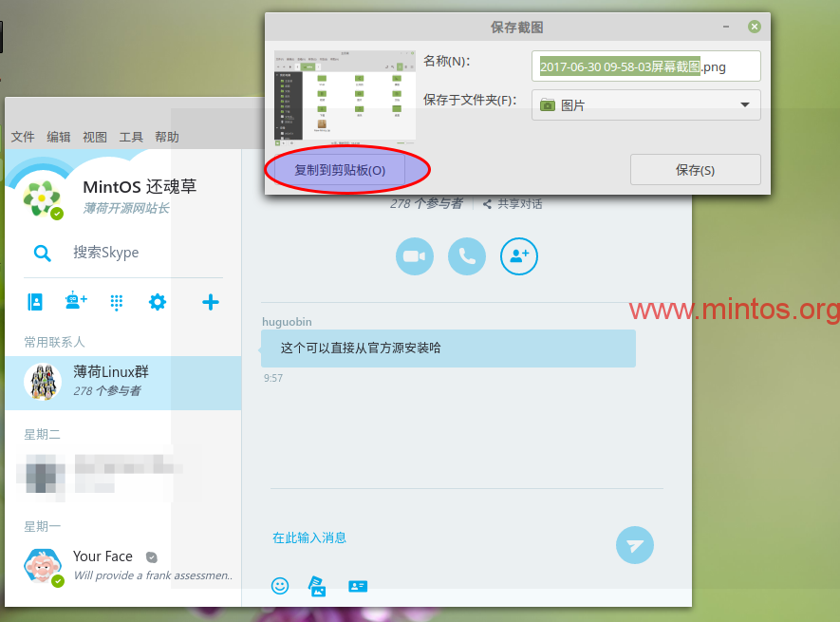Click the 搜索Skype search field
The width and height of the screenshot is (840, 622).
[x=106, y=252]
